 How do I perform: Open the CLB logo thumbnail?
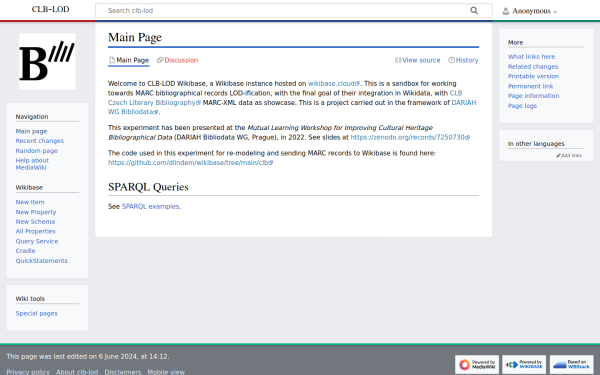pyautogui.click(x=47, y=61)
